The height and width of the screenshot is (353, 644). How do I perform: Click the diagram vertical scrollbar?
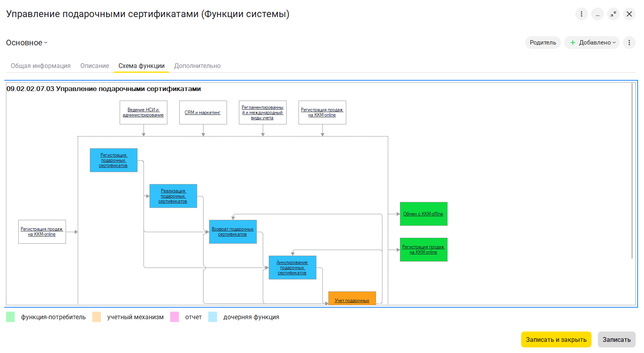pos(632,171)
